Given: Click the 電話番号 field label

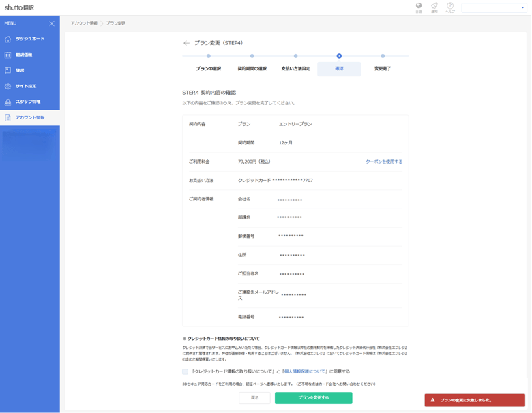Looking at the screenshot, I should (x=246, y=317).
